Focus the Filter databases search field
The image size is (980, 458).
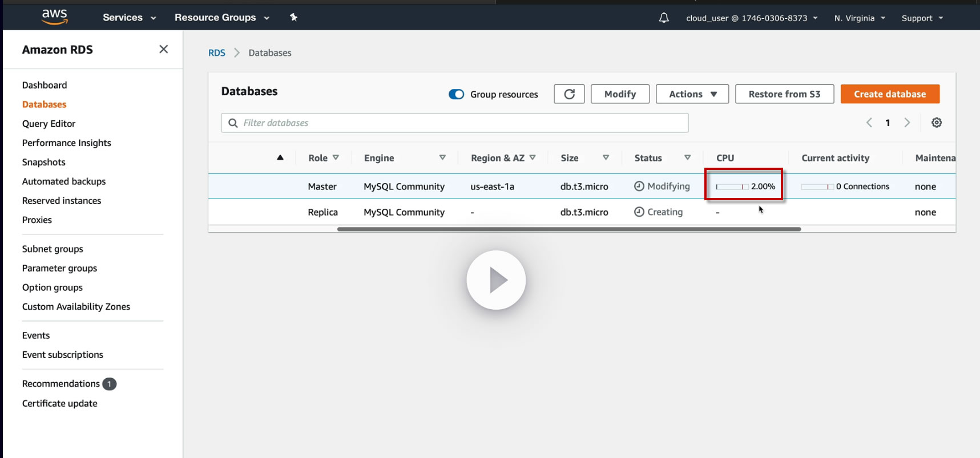pyautogui.click(x=455, y=123)
